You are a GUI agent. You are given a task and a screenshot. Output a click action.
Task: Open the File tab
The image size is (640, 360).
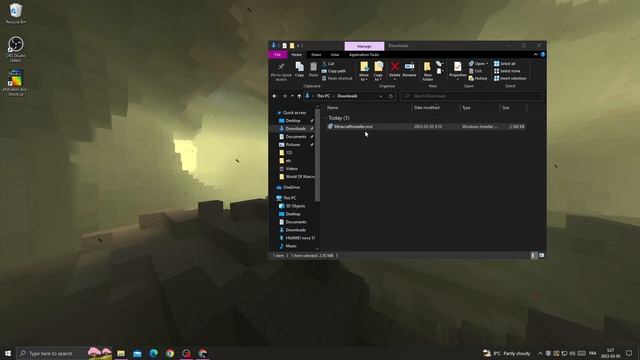pyautogui.click(x=278, y=55)
